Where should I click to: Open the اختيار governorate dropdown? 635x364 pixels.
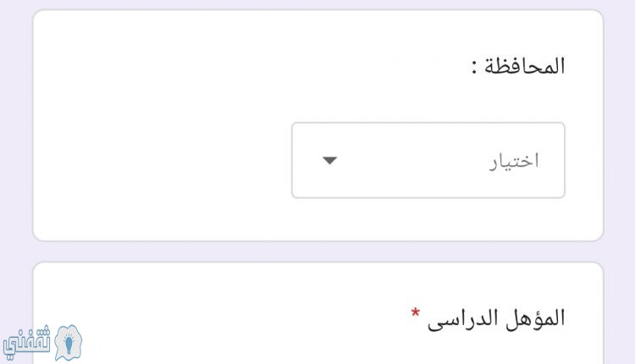[x=428, y=160]
